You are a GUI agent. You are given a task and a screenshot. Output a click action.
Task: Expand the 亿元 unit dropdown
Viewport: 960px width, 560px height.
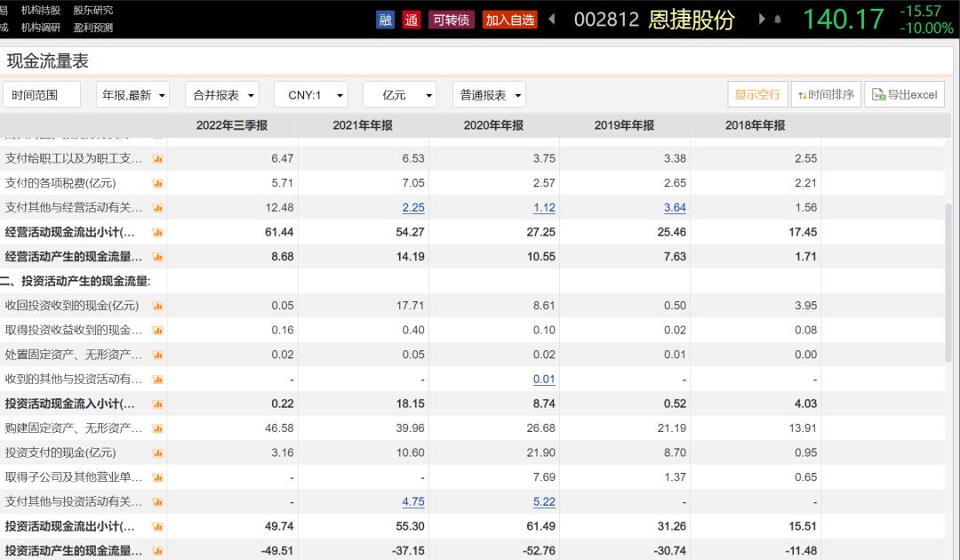tap(399, 95)
